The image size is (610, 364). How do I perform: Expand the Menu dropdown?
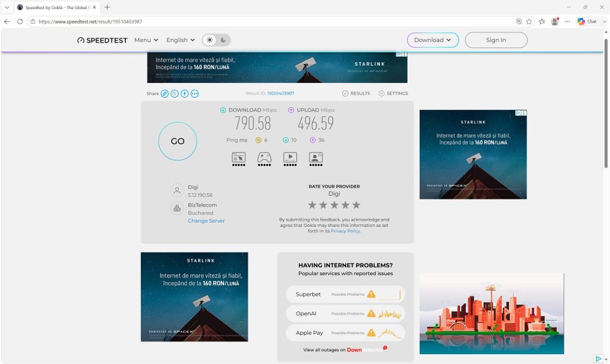coord(146,40)
